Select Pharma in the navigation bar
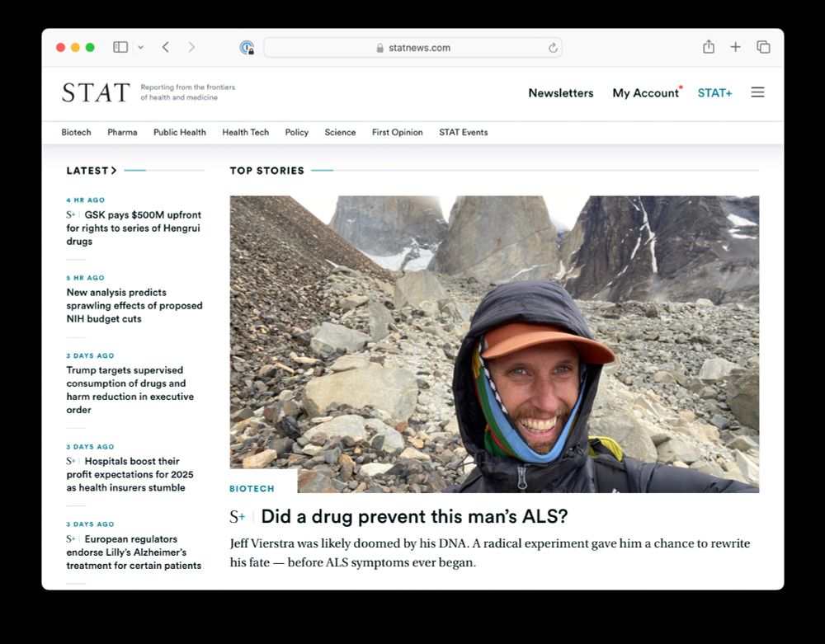 coord(122,133)
